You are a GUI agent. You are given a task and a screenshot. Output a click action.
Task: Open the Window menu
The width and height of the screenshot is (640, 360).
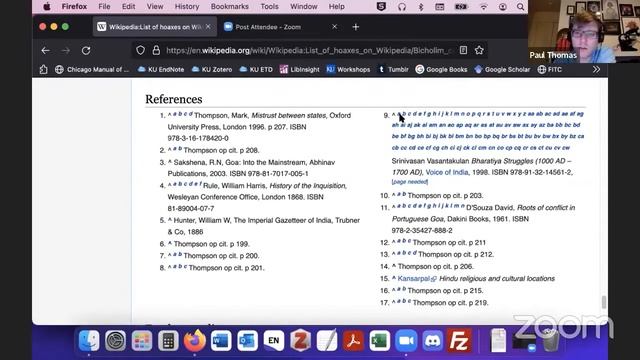click(x=304, y=7)
